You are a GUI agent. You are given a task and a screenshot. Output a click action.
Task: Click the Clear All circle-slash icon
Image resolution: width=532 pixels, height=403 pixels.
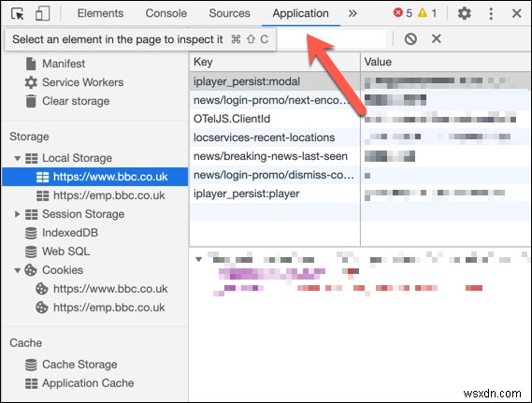410,39
